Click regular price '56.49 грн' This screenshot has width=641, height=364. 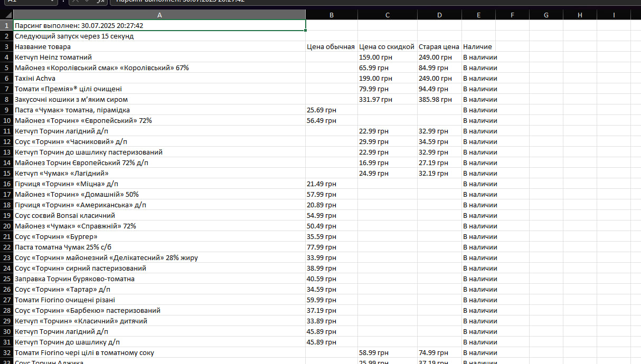(x=332, y=120)
